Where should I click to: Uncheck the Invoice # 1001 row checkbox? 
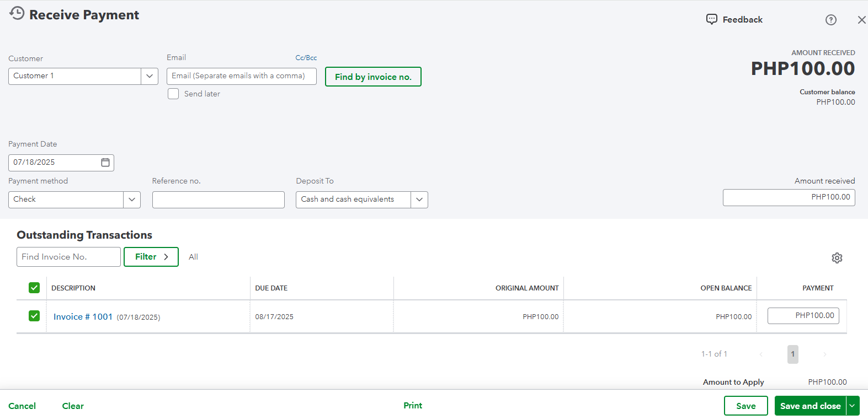click(x=34, y=316)
